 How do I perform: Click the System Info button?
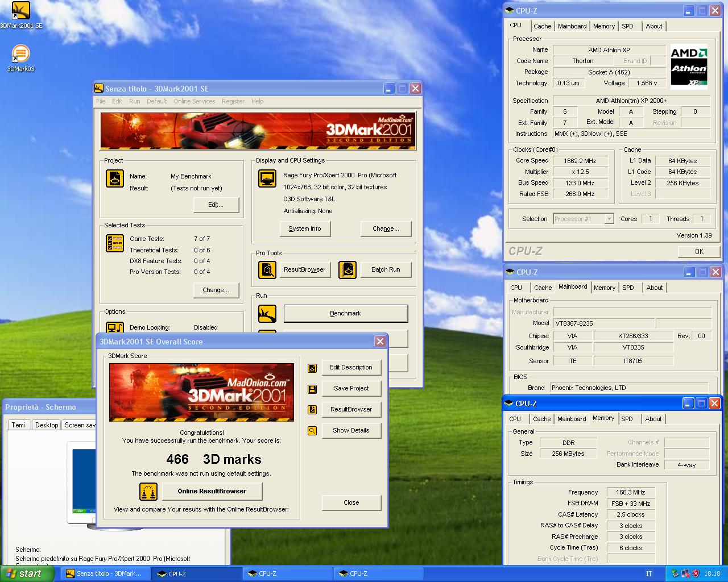tap(305, 228)
